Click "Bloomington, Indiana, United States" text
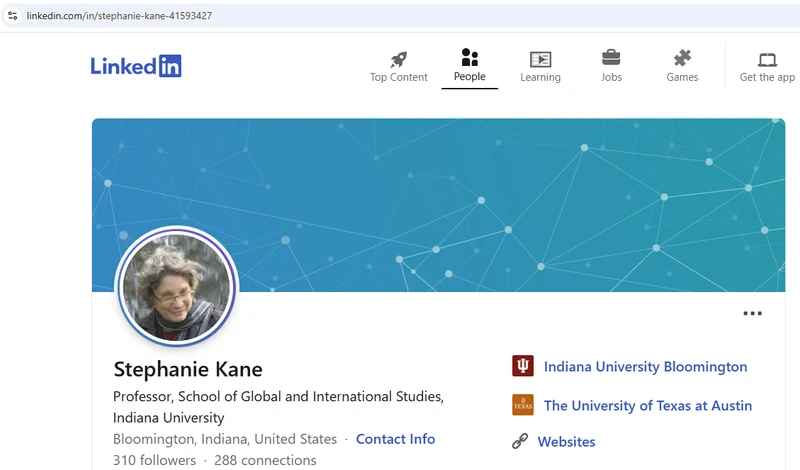800x470 pixels. (x=225, y=439)
